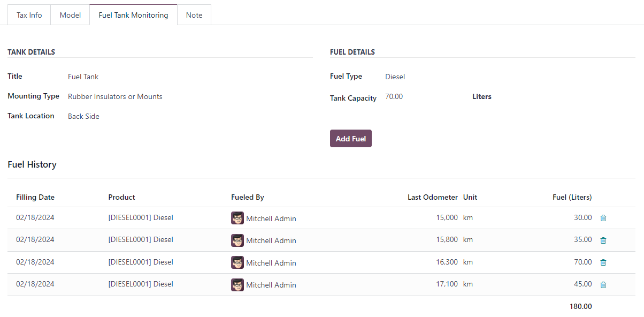The height and width of the screenshot is (317, 644).
Task: Click the Liters unit label beside Tank Capacity
Action: click(482, 97)
